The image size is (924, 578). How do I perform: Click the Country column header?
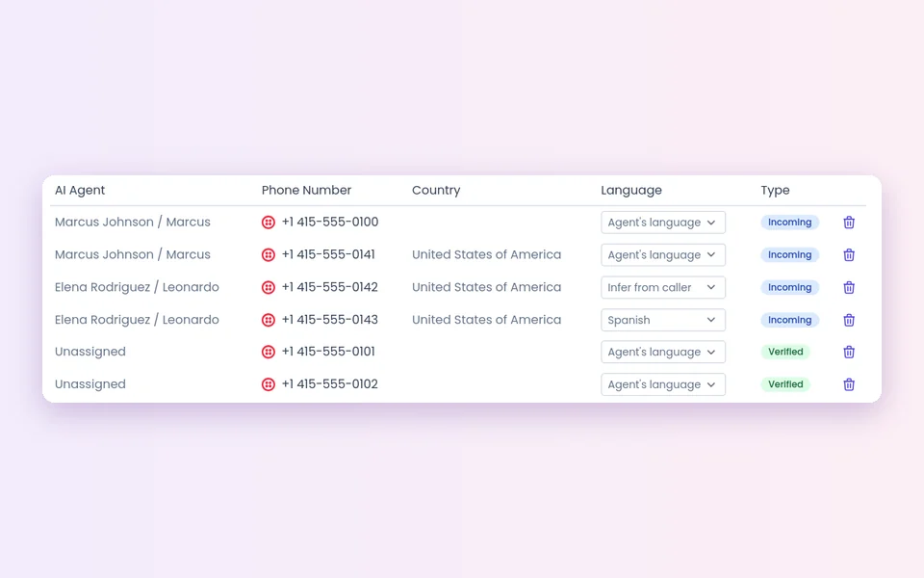click(x=436, y=191)
